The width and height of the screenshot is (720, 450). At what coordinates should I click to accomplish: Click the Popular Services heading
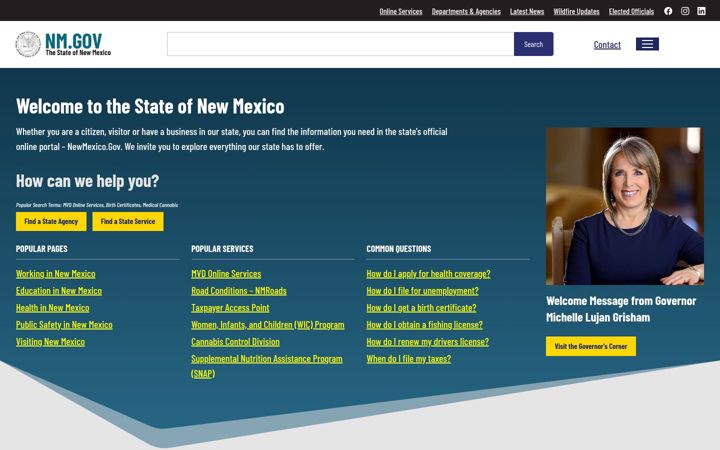pyautogui.click(x=222, y=248)
